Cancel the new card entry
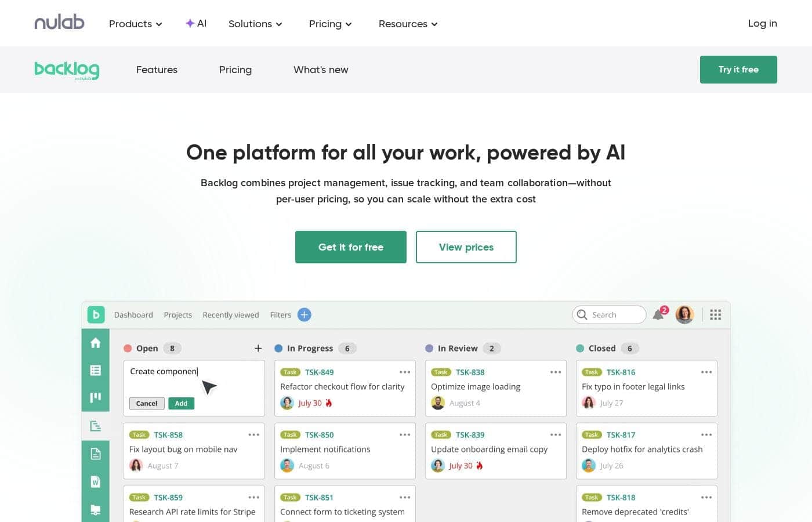Image resolution: width=812 pixels, height=522 pixels. tap(147, 403)
